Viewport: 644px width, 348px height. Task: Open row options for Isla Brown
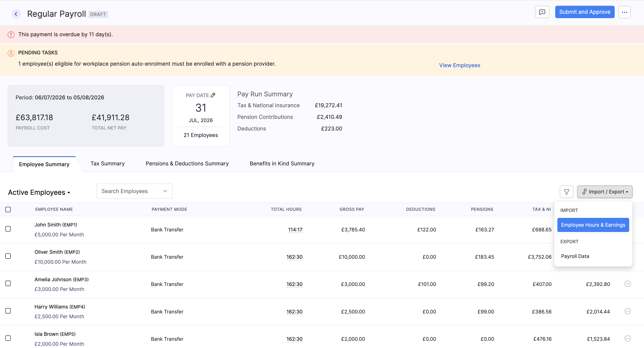click(627, 338)
